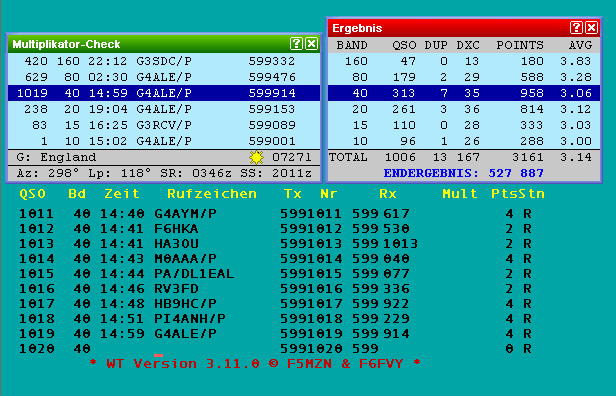616x396 pixels.
Task: Select log entry 1015 PA/DL1EAL
Action: coord(275,273)
